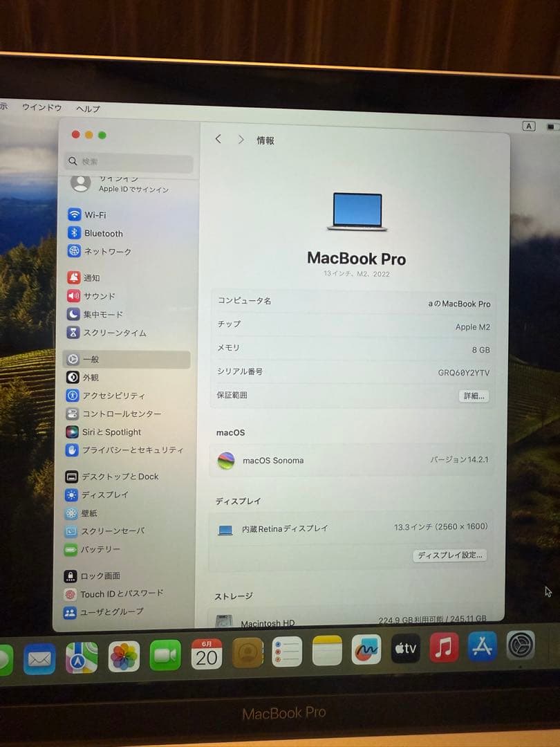
Task: Open Bluetooth settings
Action: coord(96,233)
